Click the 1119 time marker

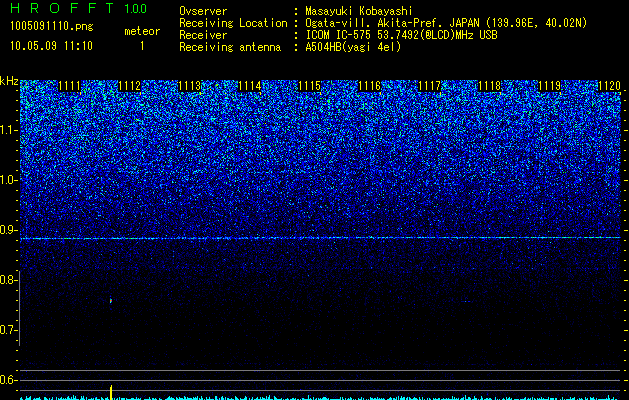click(549, 86)
